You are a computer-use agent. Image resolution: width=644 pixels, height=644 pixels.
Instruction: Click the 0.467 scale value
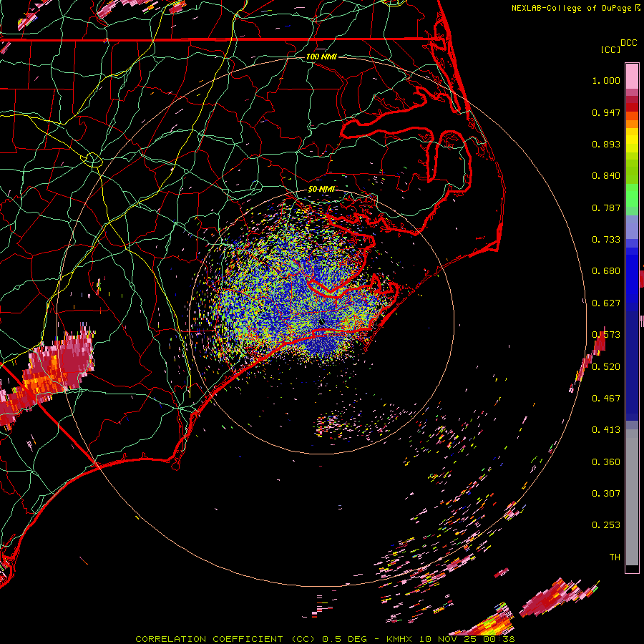click(606, 398)
